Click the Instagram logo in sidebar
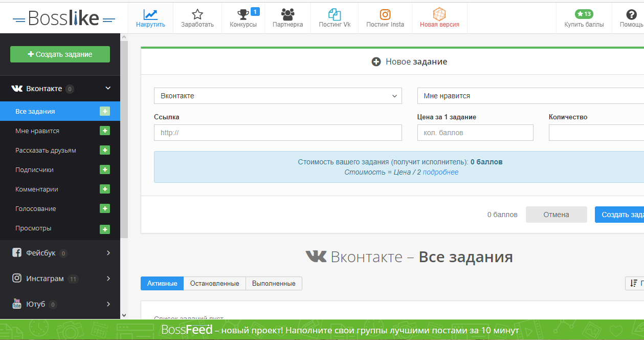The width and height of the screenshot is (644, 340). 17,278
